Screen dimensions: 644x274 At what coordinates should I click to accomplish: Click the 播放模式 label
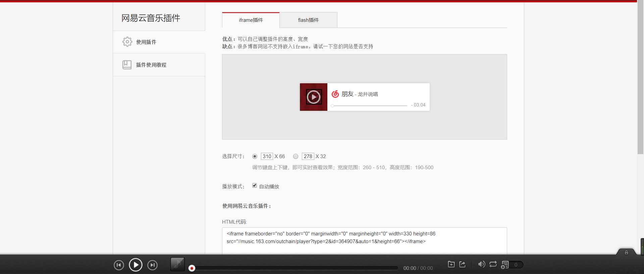pyautogui.click(x=233, y=186)
